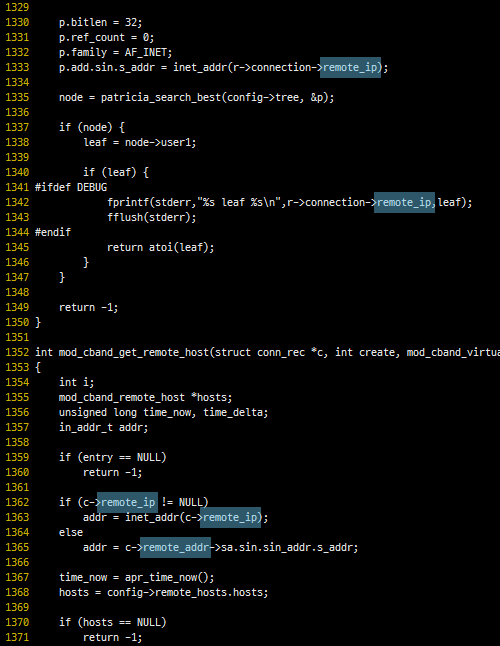This screenshot has height=646, width=500.
Task: Click 'mod_cband_get_remote_host' function name
Action: (x=133, y=352)
